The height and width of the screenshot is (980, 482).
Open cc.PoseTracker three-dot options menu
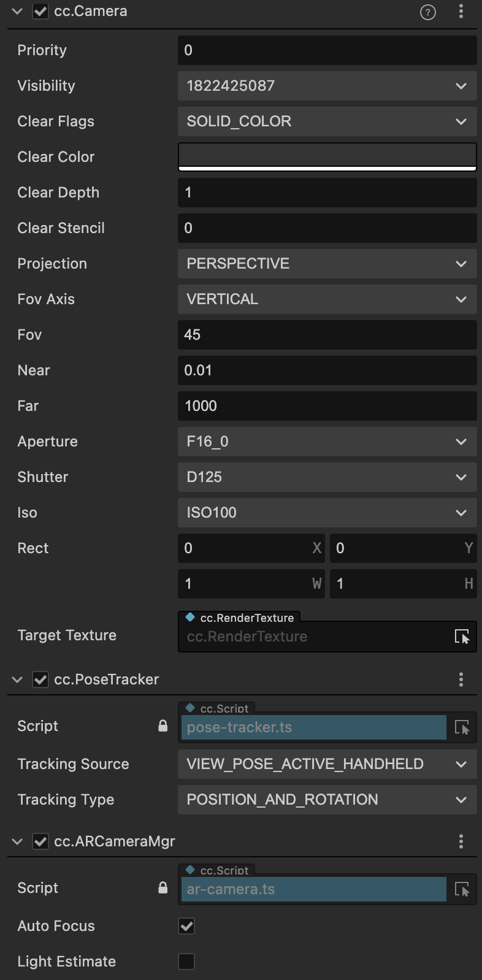point(461,679)
